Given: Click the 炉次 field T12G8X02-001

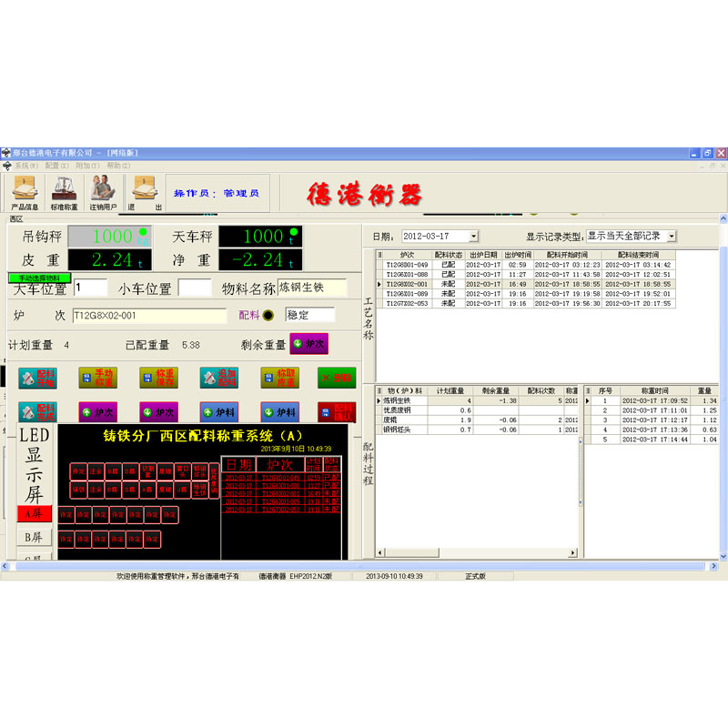Looking at the screenshot, I should click(149, 316).
